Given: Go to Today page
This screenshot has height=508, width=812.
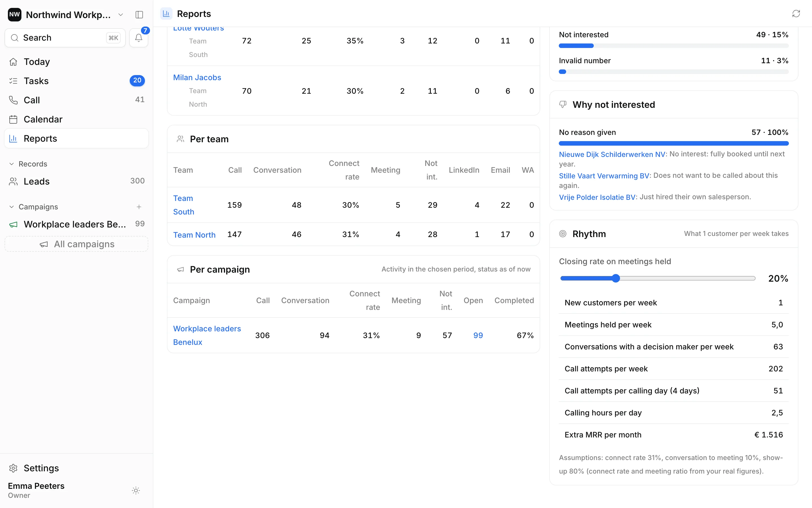Looking at the screenshot, I should [x=76, y=62].
